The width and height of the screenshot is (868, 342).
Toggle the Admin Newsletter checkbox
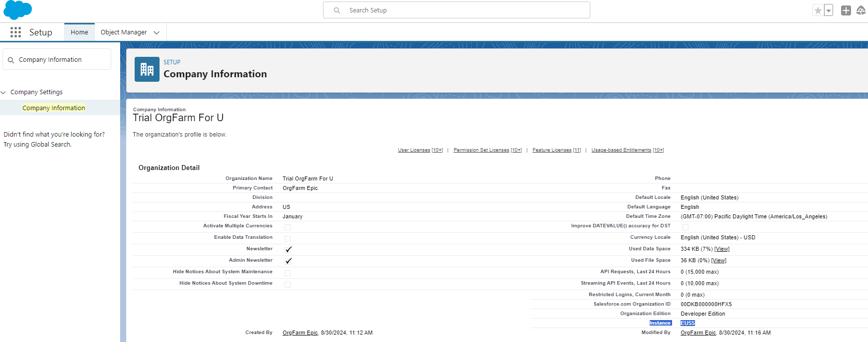(288, 261)
